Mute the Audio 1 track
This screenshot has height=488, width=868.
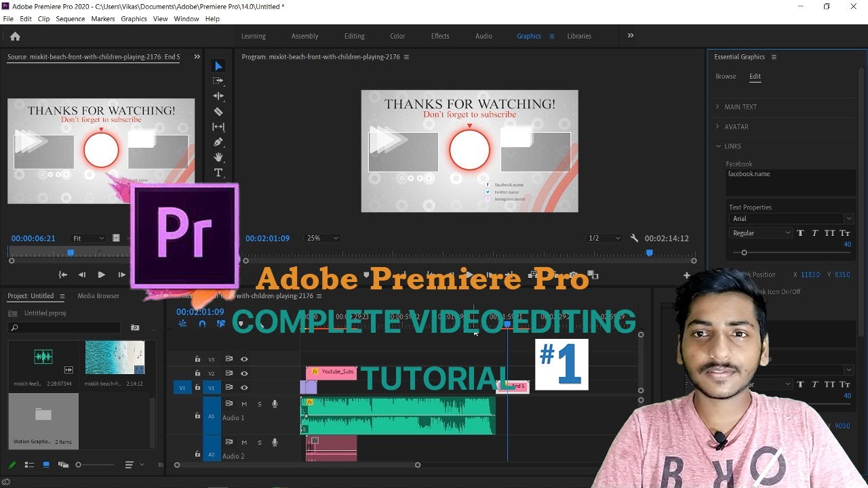(244, 404)
